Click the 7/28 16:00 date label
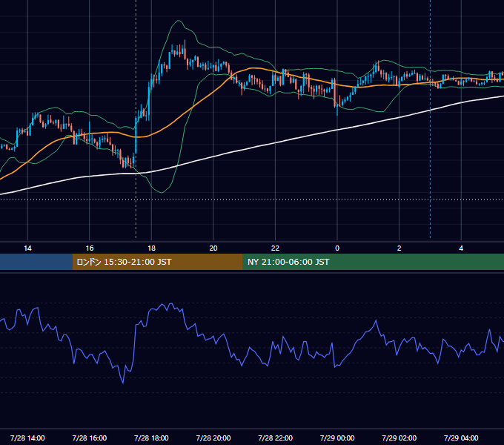 point(90,438)
